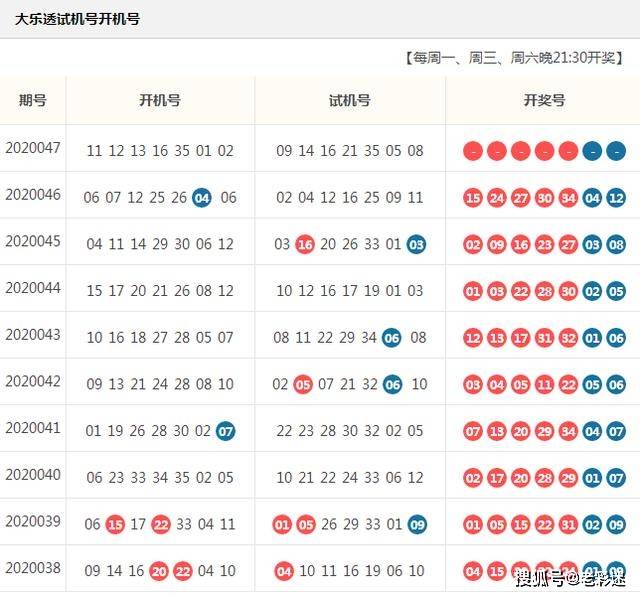Click the red 20 ball in 2020038 开机号
Screen dimensions: 640x596
point(159,571)
